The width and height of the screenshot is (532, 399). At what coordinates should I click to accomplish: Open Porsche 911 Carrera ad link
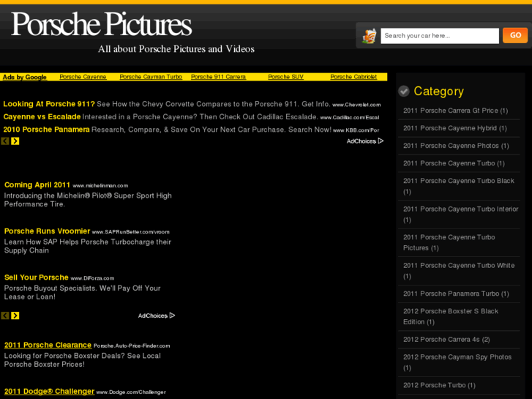[218, 77]
